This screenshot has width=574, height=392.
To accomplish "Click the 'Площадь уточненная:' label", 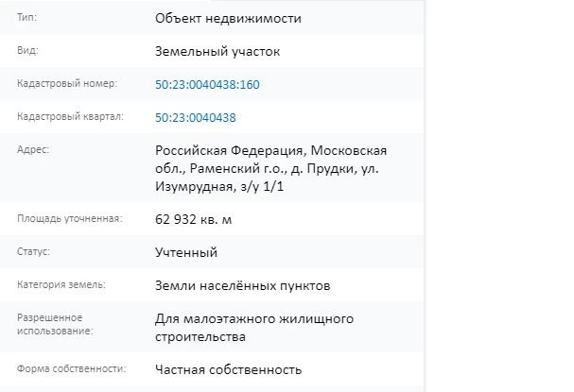I will click(x=70, y=219).
